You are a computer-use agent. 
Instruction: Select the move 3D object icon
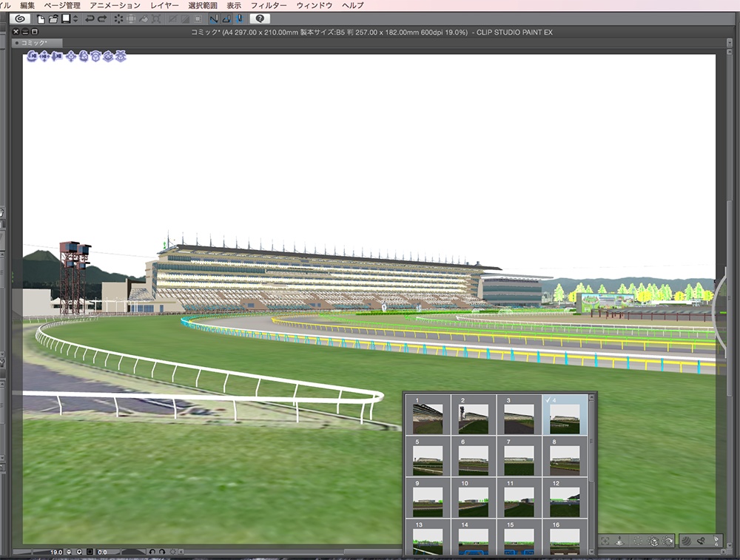click(71, 55)
